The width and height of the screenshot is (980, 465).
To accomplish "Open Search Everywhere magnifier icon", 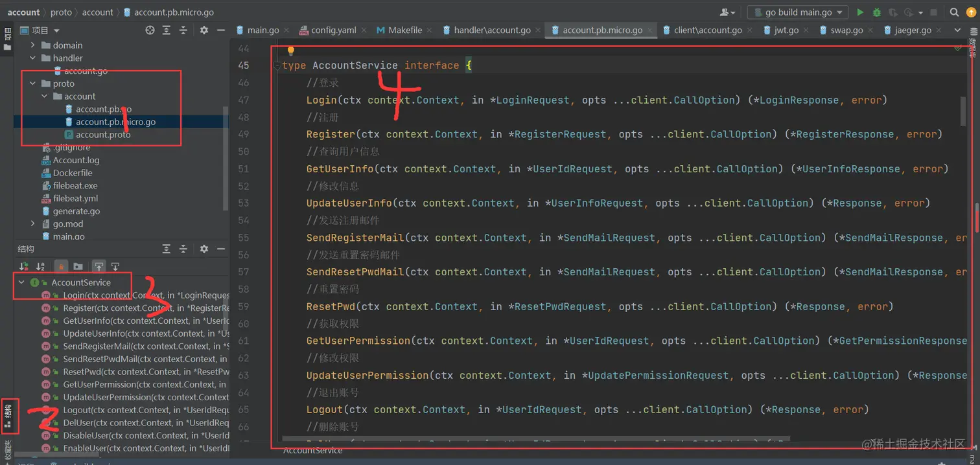I will (955, 12).
